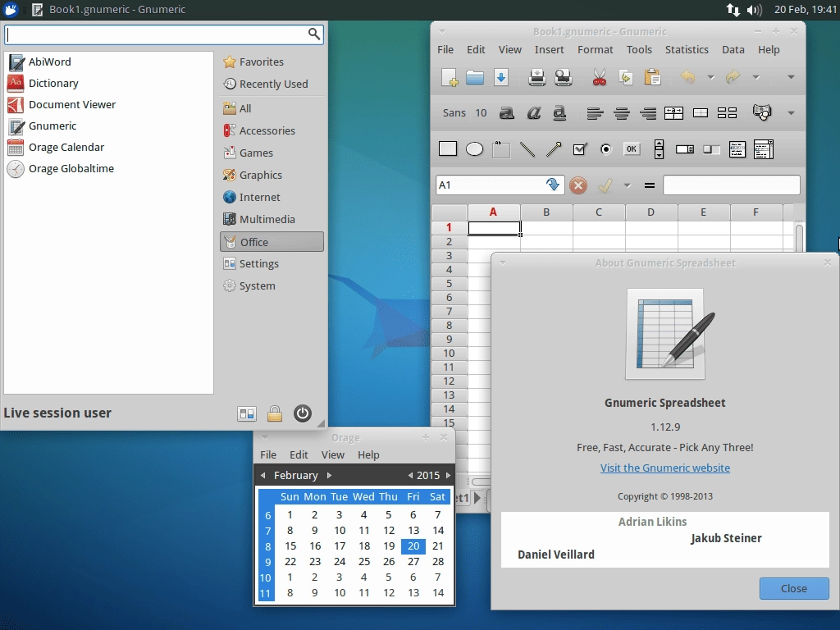Screen dimensions: 840x630
Task: Apply accounting number format icon
Action: click(x=762, y=112)
